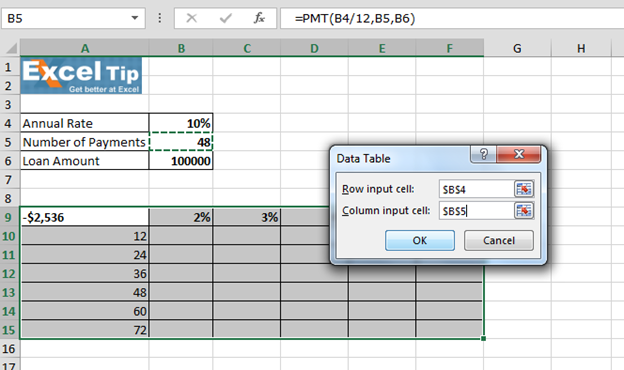Click the formula bar three-dot resize handle

[160, 18]
